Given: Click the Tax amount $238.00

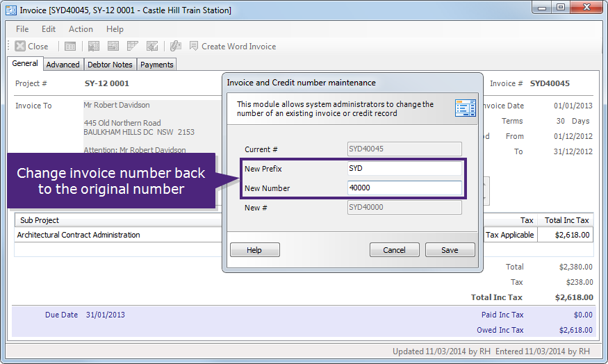Looking at the screenshot, I should point(580,282).
